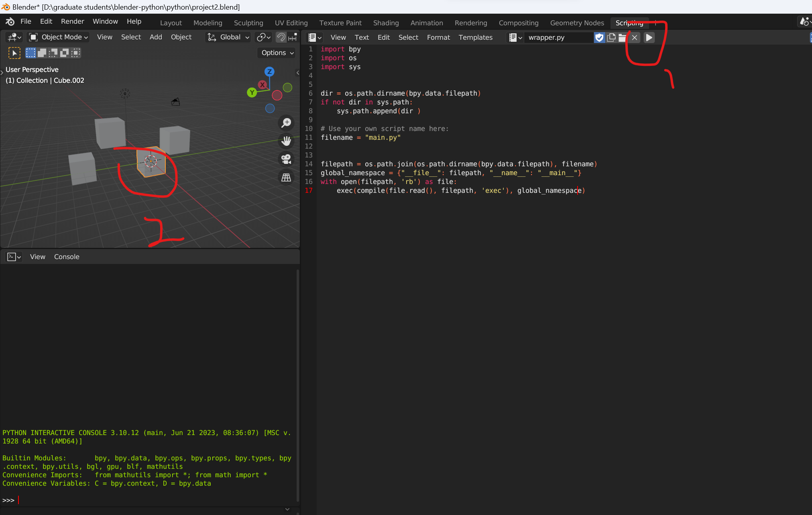Viewport: 812px width, 515px height.
Task: Run the wrapper.py script
Action: (649, 37)
